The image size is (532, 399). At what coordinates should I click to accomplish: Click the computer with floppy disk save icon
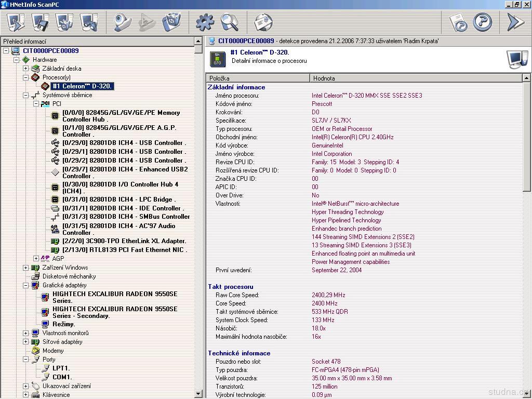coord(40,22)
